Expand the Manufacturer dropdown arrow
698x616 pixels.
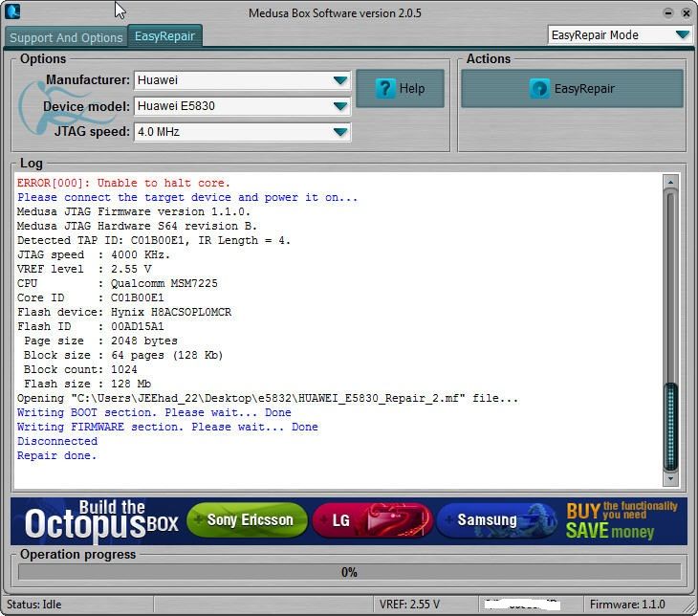[340, 80]
